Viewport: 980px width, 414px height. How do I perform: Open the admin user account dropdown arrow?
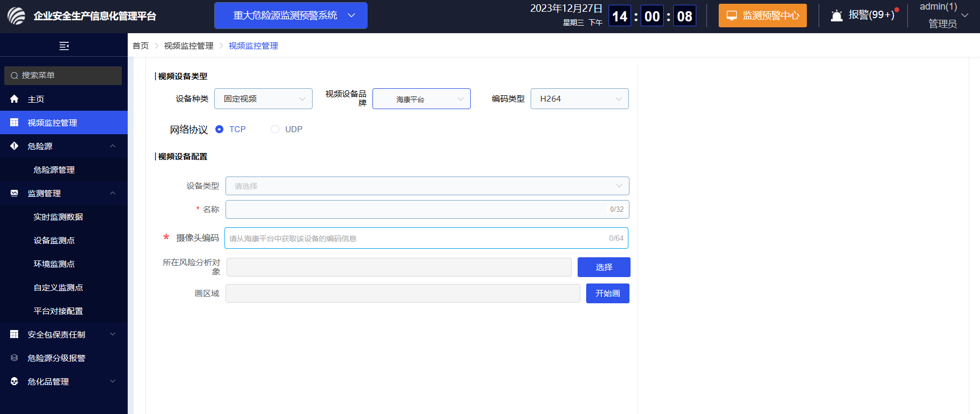(965, 16)
